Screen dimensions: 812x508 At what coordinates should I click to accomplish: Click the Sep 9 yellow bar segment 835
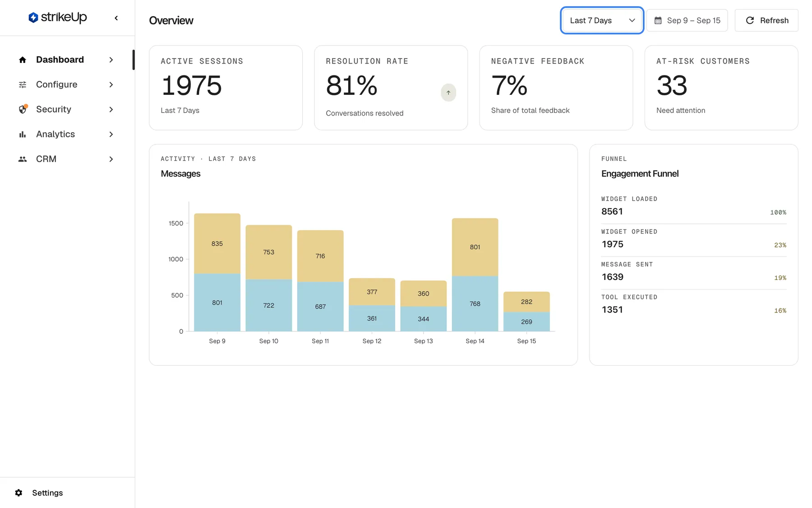217,243
